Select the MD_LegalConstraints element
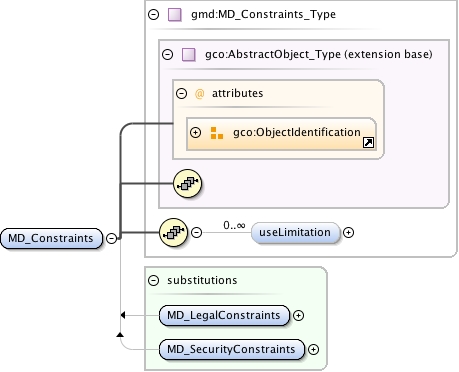Screen dimensions: 459x372 click(x=224, y=315)
